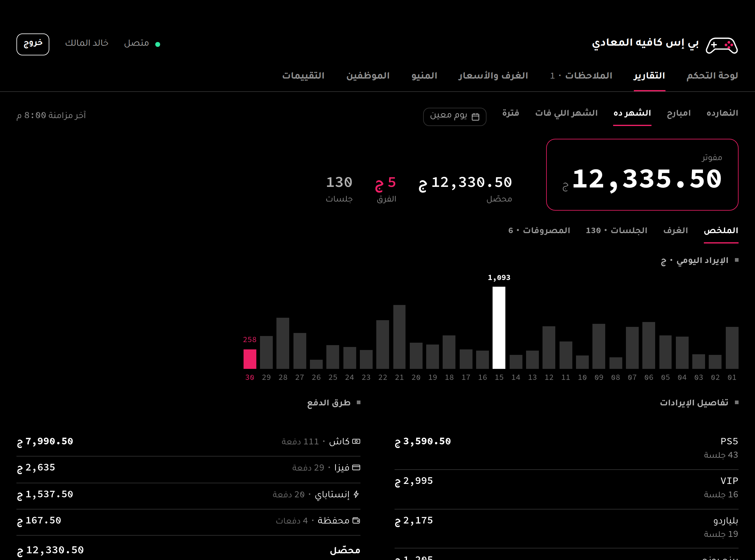Click the wallet icon beside محفظة
This screenshot has height=560, width=755.
(356, 520)
